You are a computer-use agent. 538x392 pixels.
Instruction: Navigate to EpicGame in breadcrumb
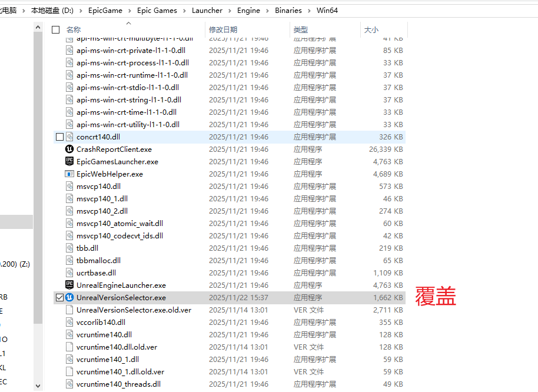click(105, 11)
